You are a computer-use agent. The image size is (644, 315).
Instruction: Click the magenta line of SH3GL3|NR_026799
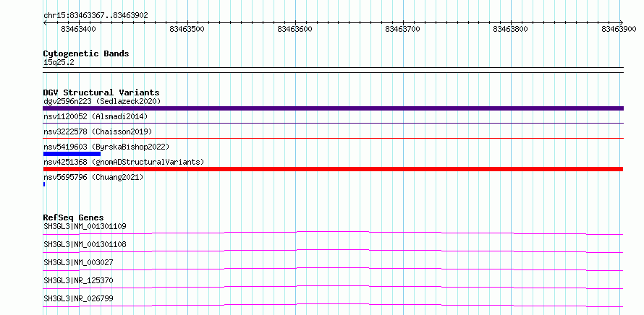pyautogui.click(x=333, y=305)
